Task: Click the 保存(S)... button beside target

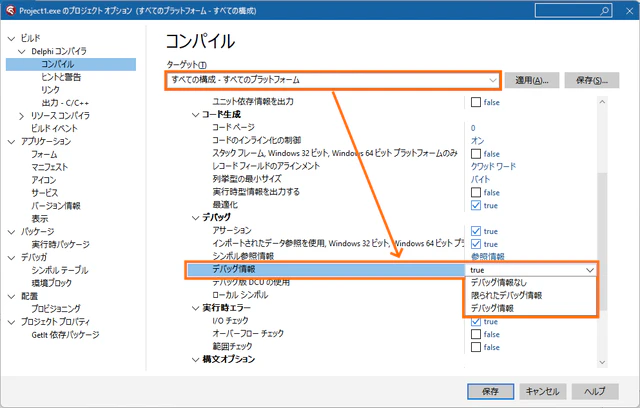Action: (x=592, y=80)
